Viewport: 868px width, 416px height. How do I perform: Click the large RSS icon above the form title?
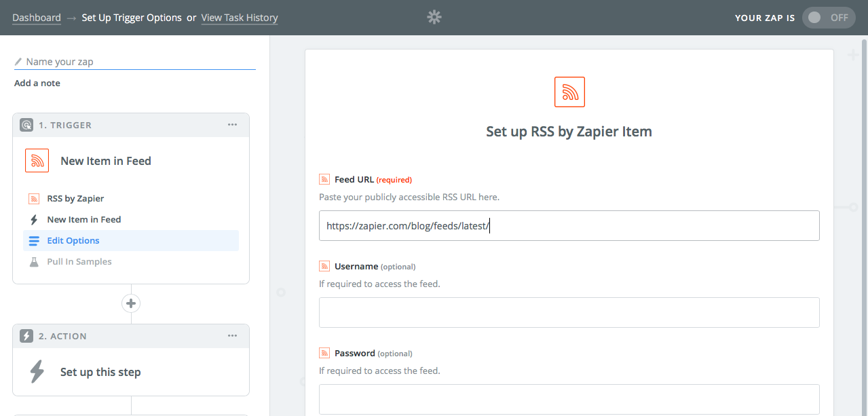point(569,92)
